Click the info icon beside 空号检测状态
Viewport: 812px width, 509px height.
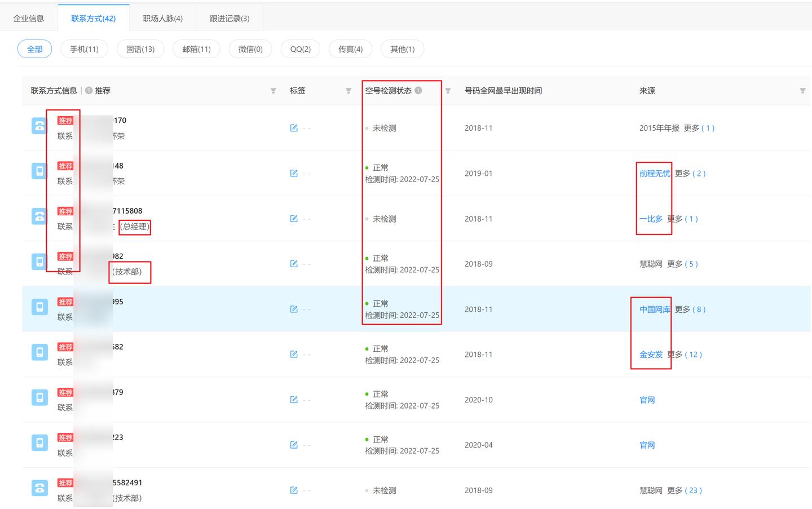coord(418,90)
